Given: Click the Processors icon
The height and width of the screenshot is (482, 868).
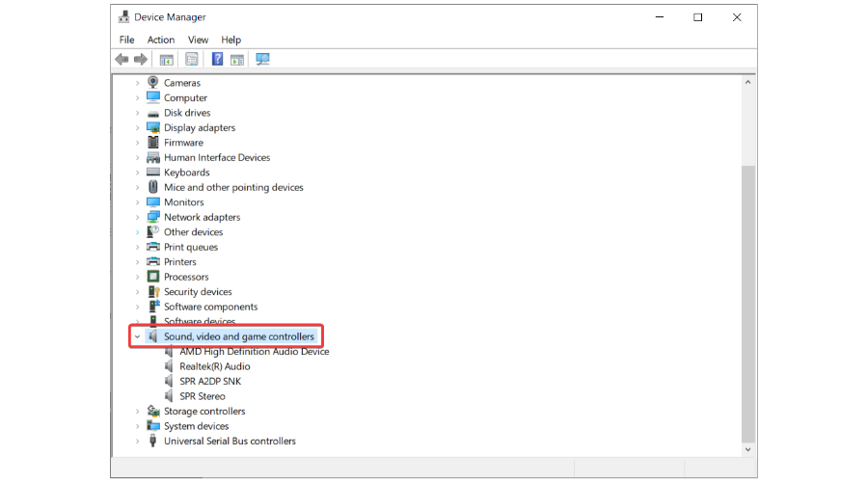Looking at the screenshot, I should point(152,277).
